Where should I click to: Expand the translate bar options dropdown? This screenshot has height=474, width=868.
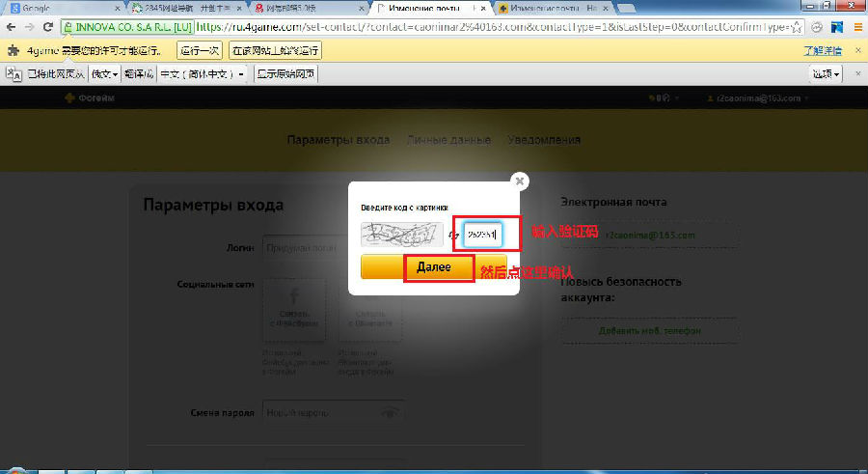click(x=827, y=73)
